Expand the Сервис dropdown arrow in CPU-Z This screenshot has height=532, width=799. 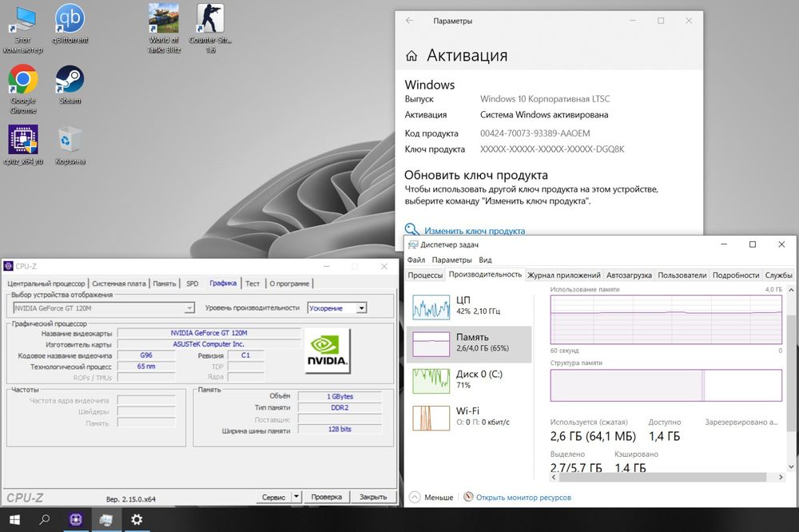[x=296, y=496]
